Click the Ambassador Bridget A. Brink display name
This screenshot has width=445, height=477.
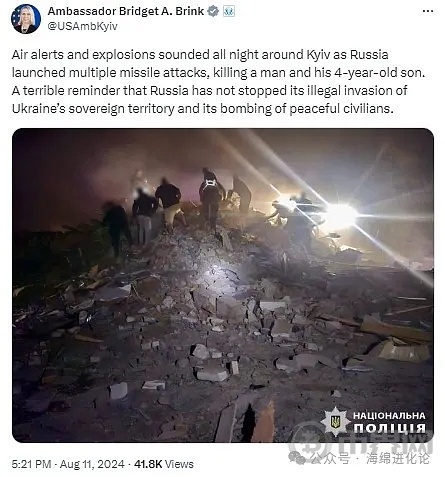(x=126, y=11)
